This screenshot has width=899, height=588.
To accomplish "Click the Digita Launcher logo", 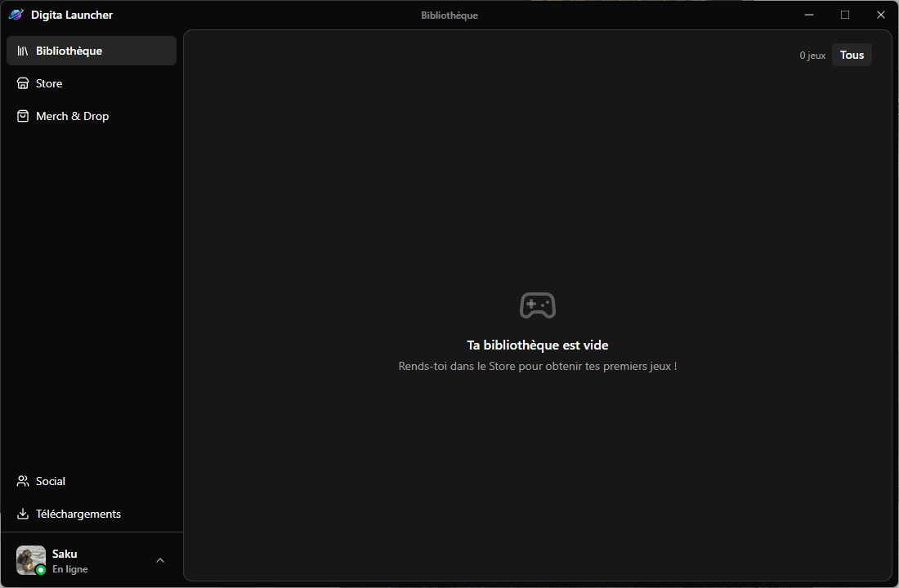I will click(15, 14).
